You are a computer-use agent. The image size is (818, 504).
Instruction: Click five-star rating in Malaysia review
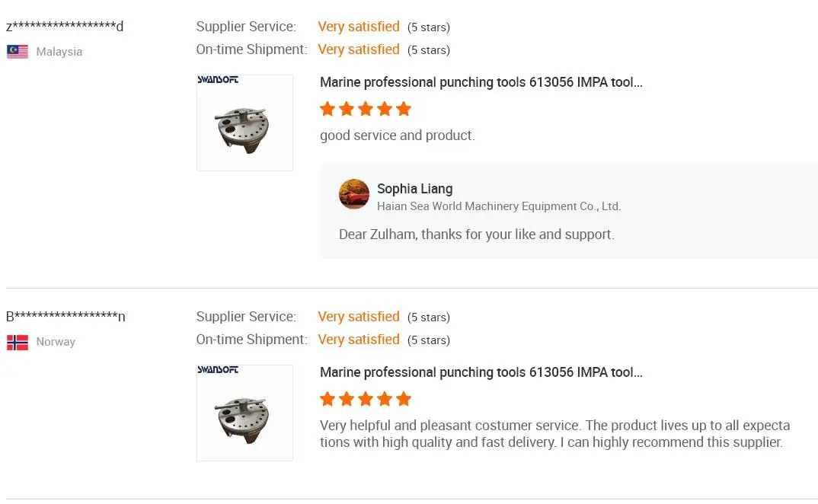click(x=366, y=109)
